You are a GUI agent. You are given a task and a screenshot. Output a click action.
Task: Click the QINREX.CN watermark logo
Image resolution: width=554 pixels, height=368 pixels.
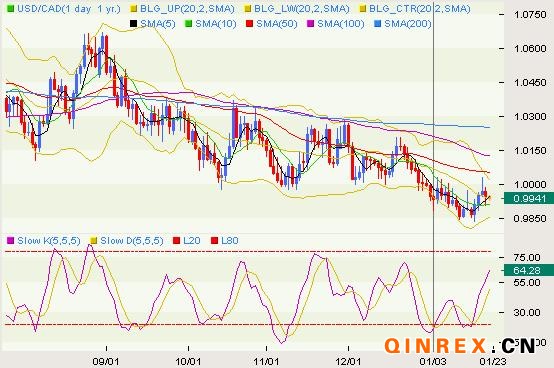coord(460,346)
